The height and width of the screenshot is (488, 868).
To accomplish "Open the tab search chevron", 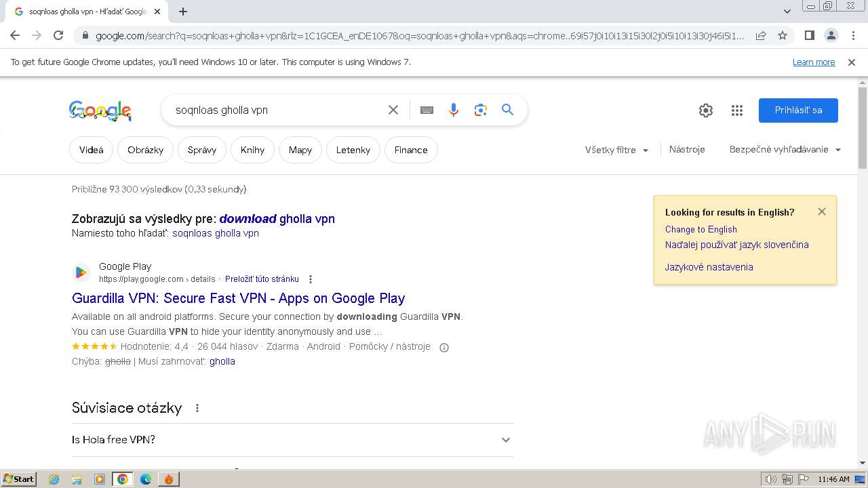I will click(787, 12).
